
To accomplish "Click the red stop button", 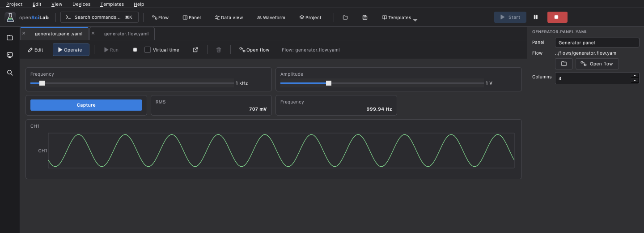I will tap(556, 17).
